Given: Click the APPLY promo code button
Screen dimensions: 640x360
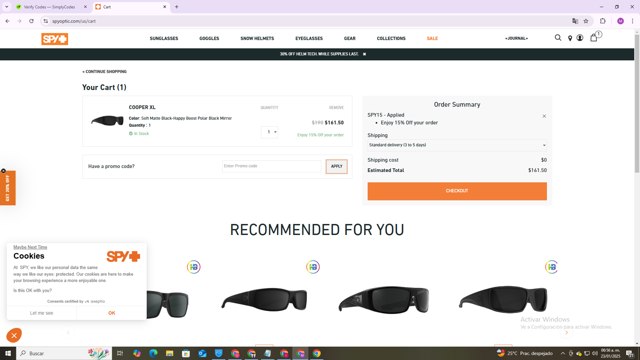Looking at the screenshot, I should tap(337, 167).
